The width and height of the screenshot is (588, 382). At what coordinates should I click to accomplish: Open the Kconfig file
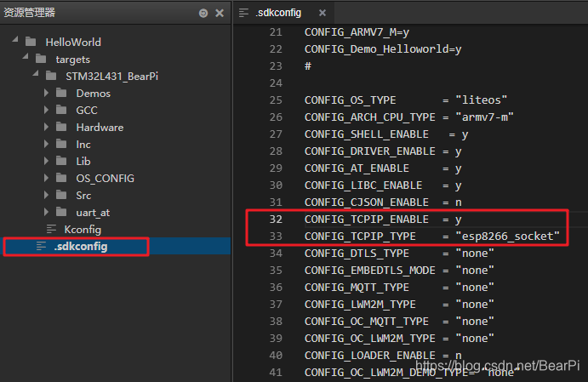coord(83,229)
